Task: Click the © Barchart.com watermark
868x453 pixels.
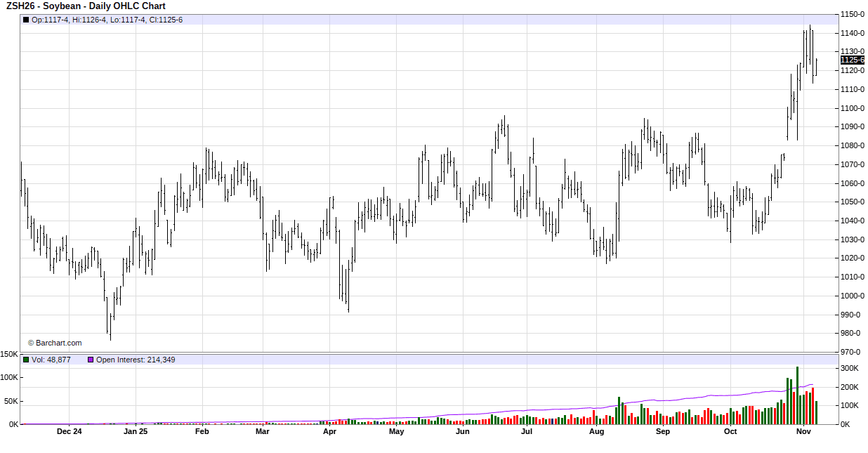Action: (x=55, y=343)
